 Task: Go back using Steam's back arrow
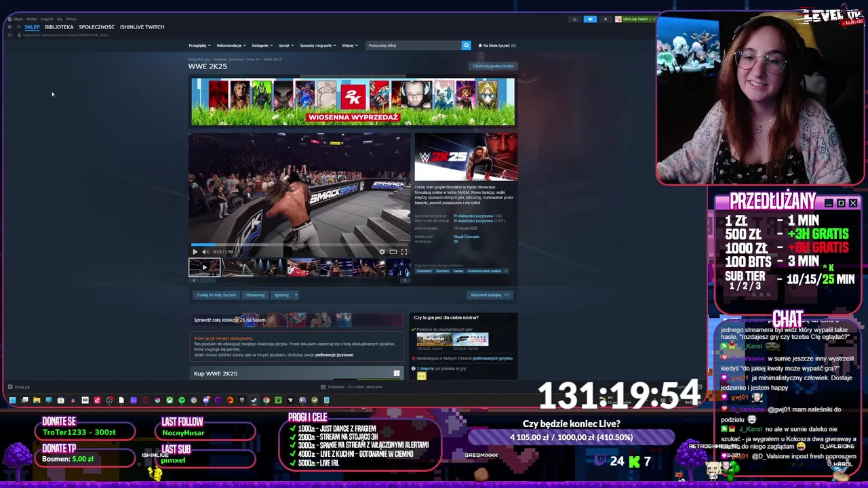pos(9,27)
